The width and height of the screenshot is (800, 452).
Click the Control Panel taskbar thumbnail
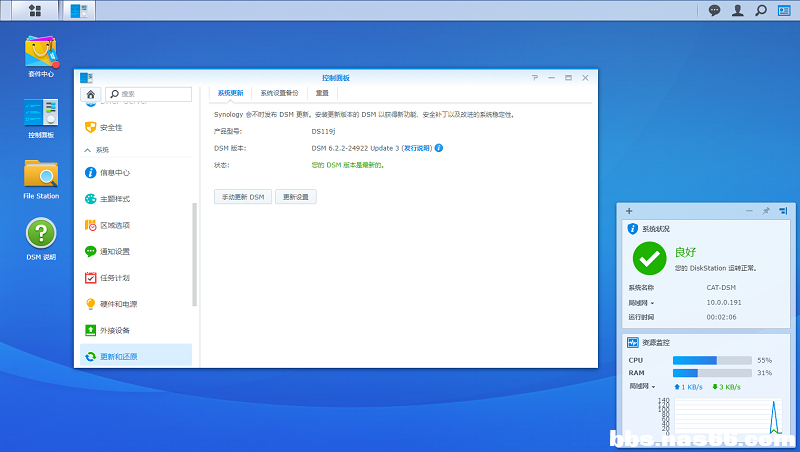[x=79, y=10]
